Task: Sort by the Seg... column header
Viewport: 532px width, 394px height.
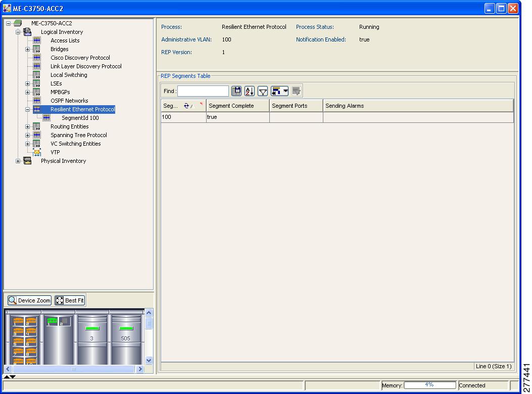Action: point(183,106)
